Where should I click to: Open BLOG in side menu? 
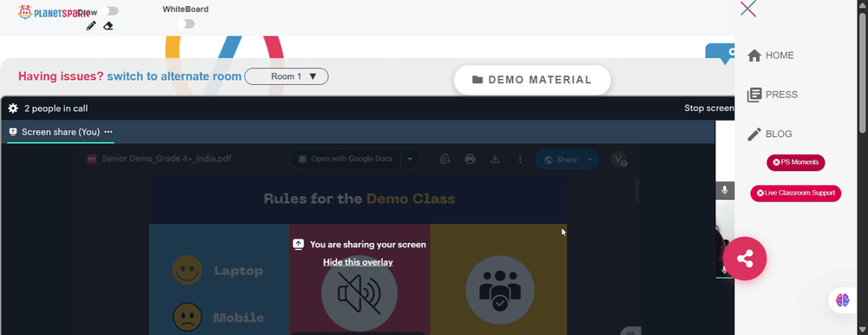(x=779, y=134)
